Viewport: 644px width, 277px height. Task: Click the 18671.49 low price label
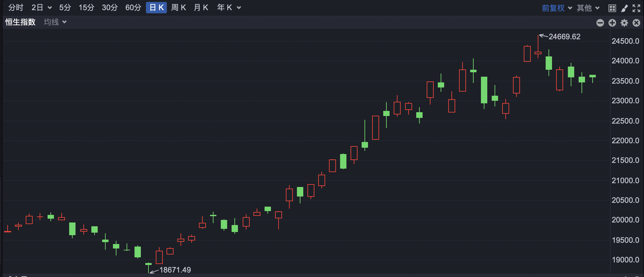175,270
